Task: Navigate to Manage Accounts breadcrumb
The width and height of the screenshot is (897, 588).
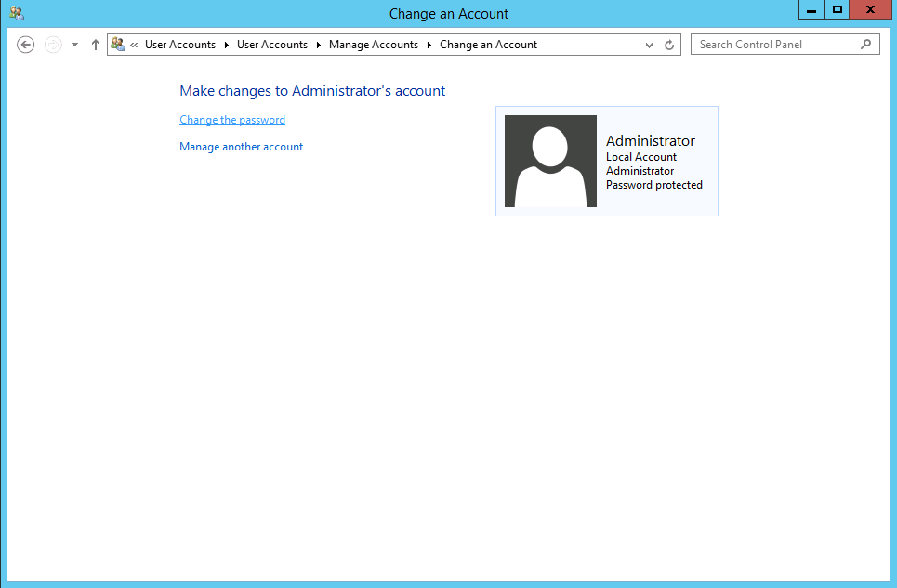Action: 373,44
